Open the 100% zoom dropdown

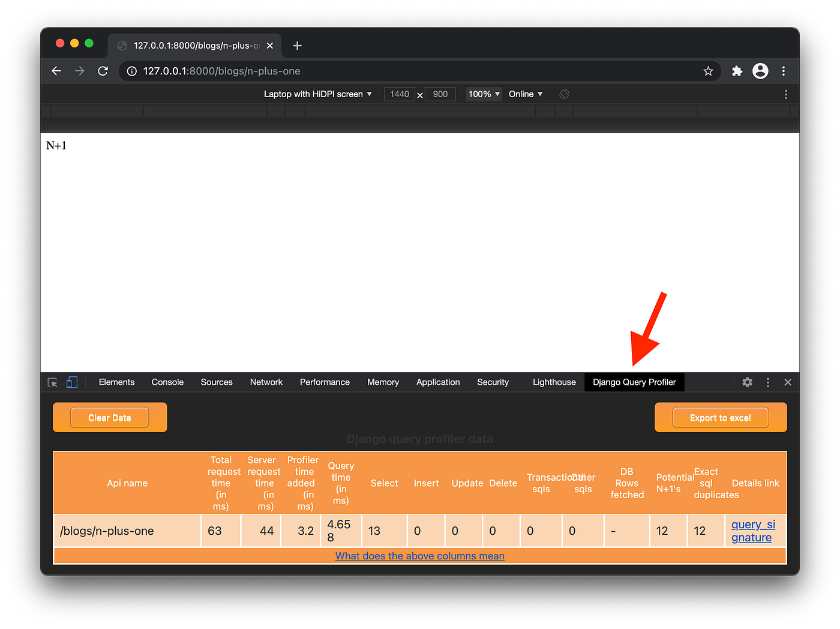[x=484, y=94]
